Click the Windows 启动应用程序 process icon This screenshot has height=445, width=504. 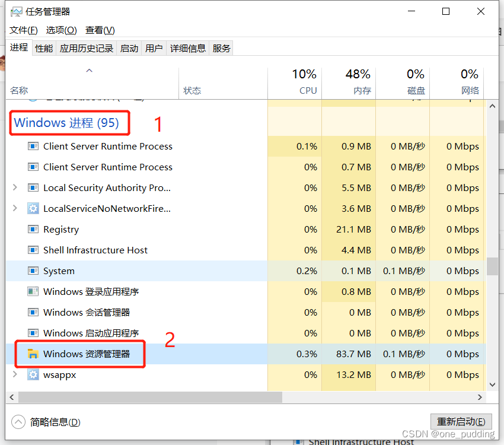(33, 333)
